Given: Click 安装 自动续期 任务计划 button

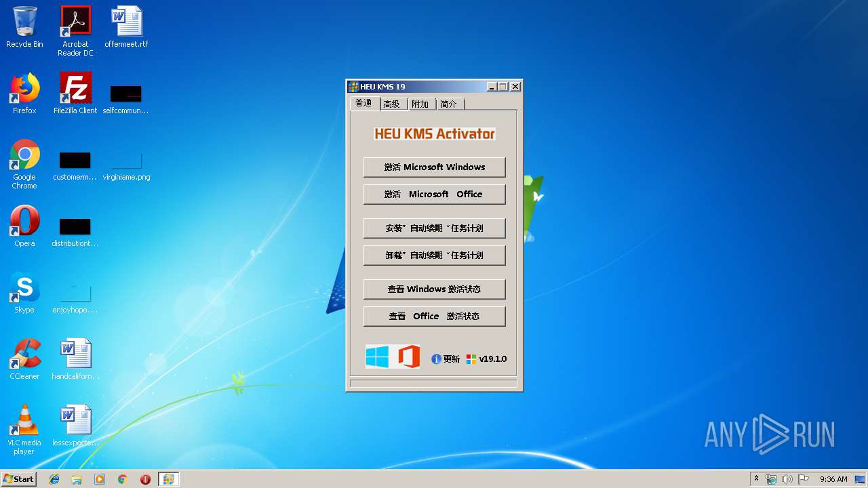Looking at the screenshot, I should click(x=435, y=228).
